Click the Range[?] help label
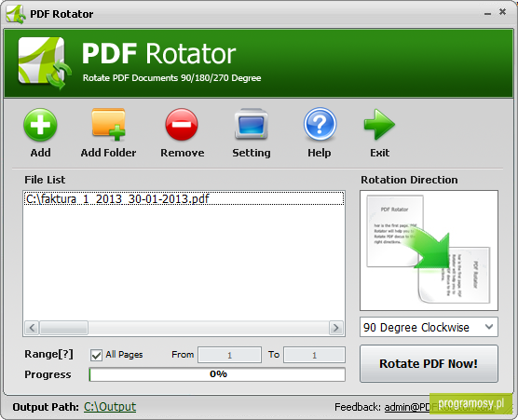 click(48, 354)
